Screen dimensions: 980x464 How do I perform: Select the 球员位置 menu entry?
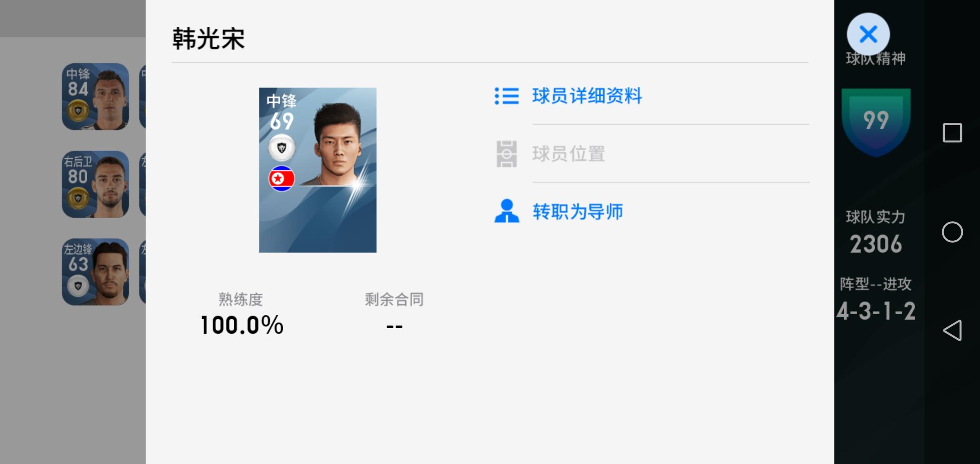point(569,154)
